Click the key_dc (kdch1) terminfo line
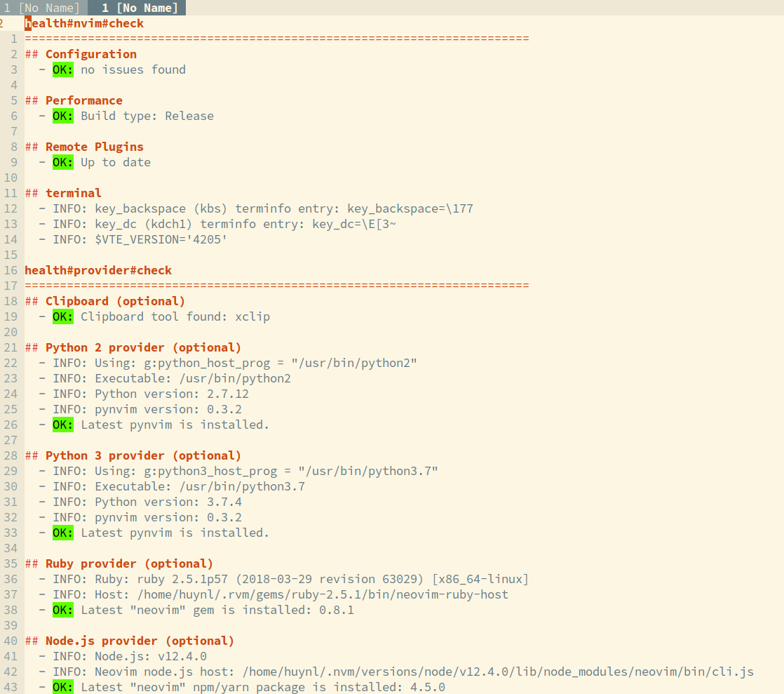 point(217,224)
